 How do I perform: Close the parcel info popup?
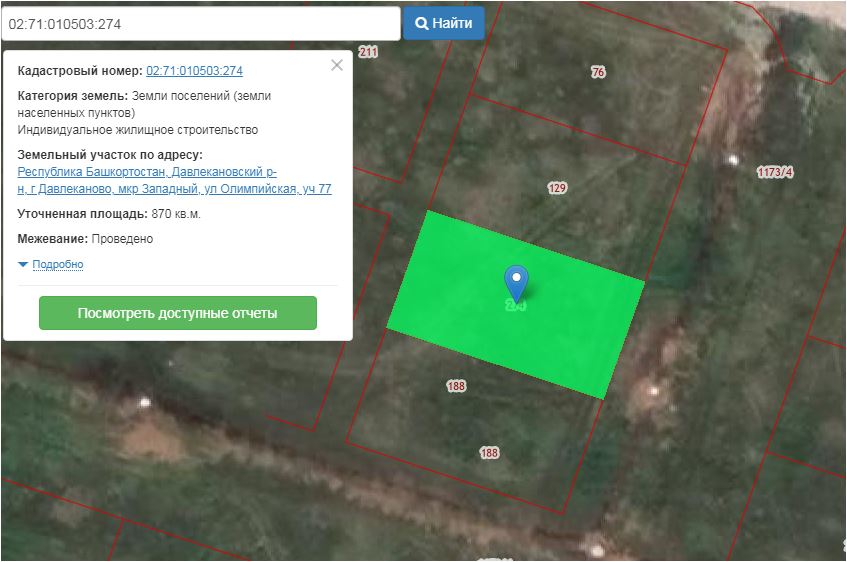[337, 65]
